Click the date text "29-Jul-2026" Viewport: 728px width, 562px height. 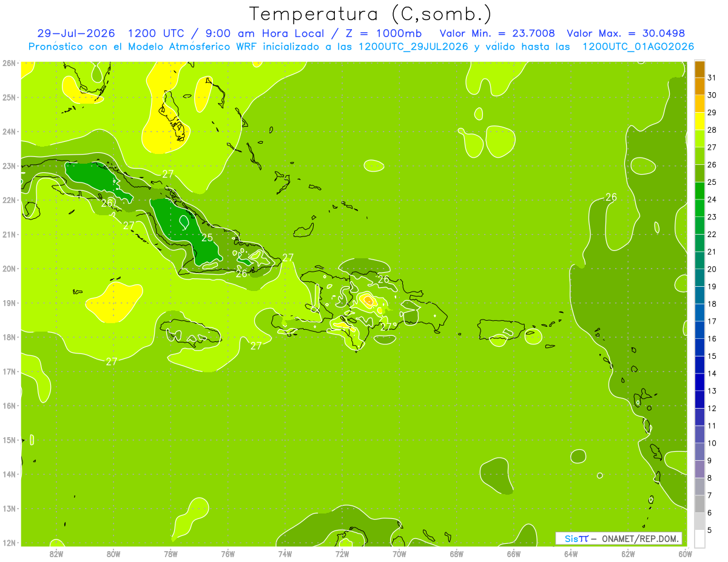[x=76, y=33]
